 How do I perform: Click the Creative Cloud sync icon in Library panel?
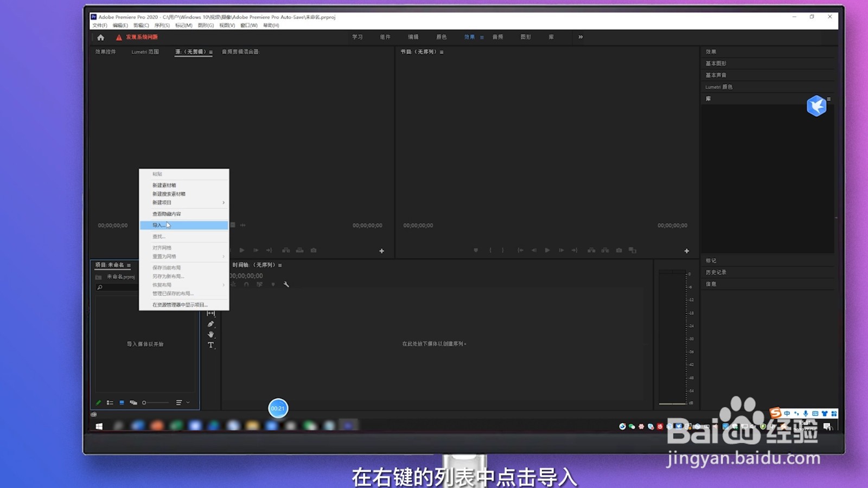(817, 106)
